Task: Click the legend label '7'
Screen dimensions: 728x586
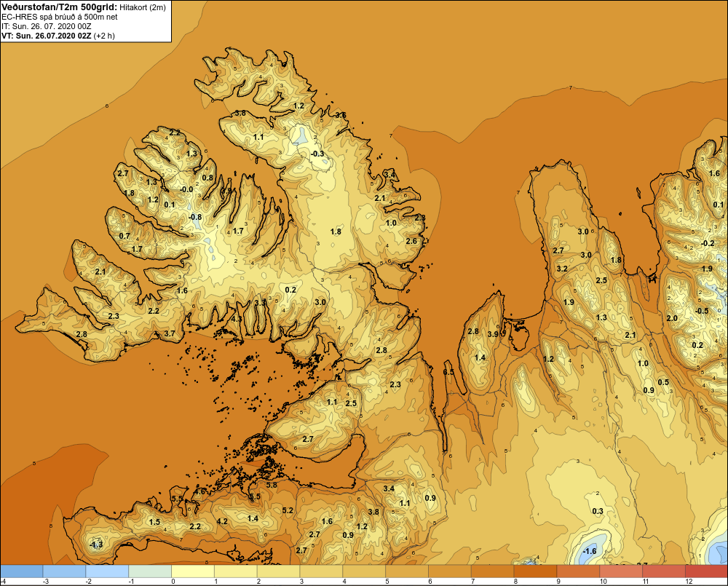Action: tap(473, 582)
